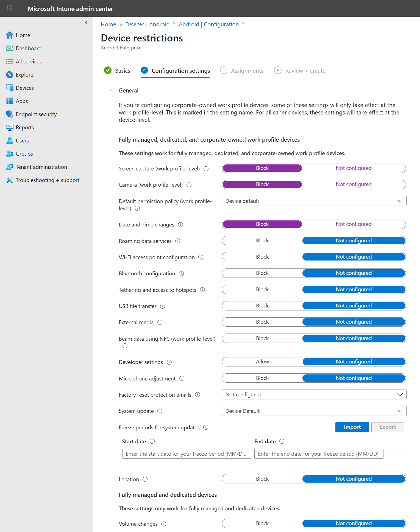Open the more options ellipsis beside Device restrictions
This screenshot has height=532, width=420.
196,38
